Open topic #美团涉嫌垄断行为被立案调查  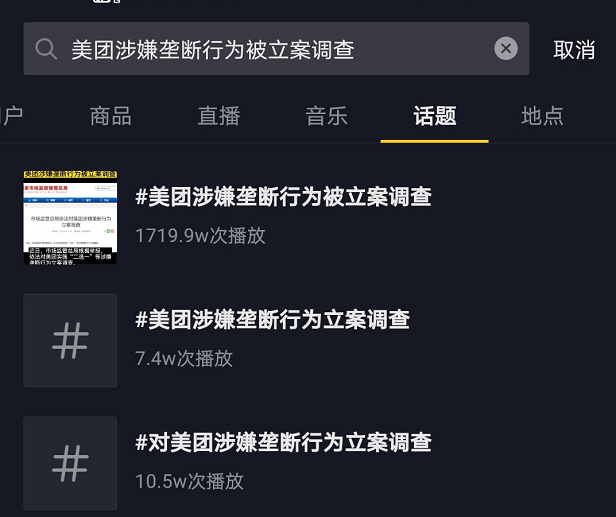click(x=283, y=196)
